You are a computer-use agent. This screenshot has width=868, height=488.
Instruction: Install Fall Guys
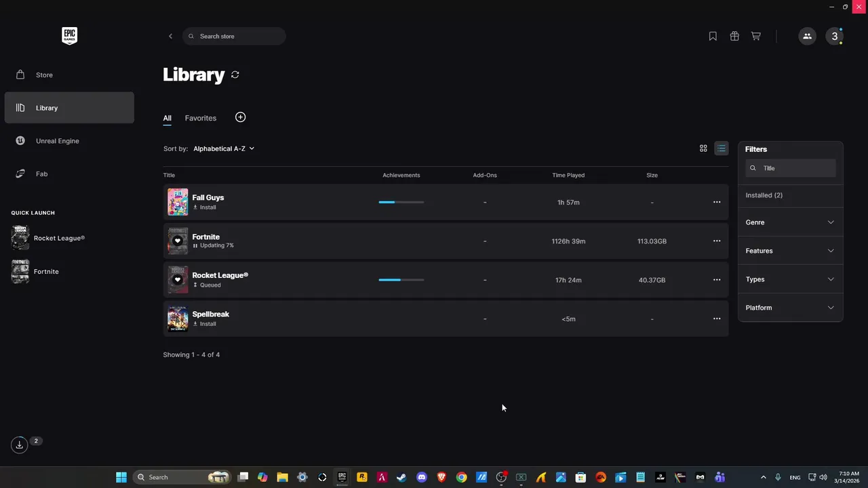pos(205,207)
